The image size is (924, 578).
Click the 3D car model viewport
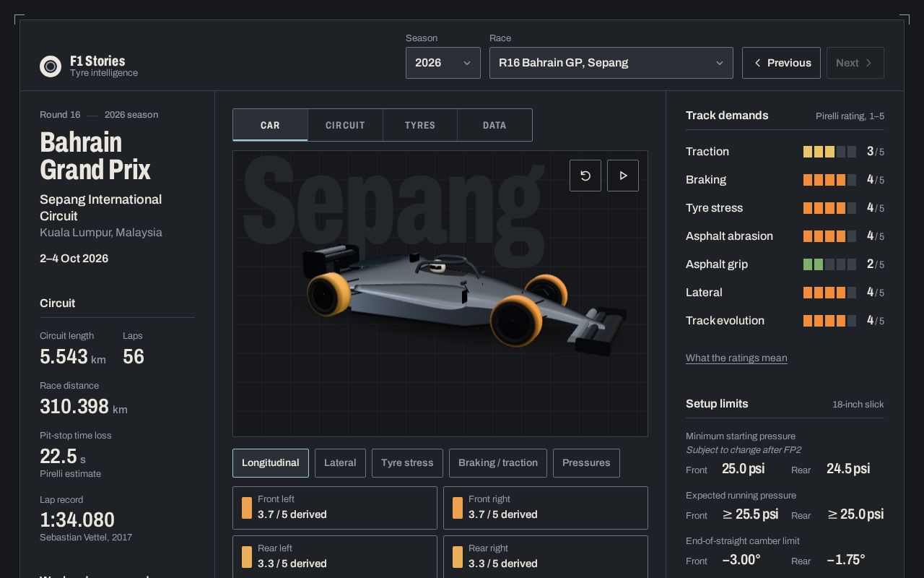(440, 293)
